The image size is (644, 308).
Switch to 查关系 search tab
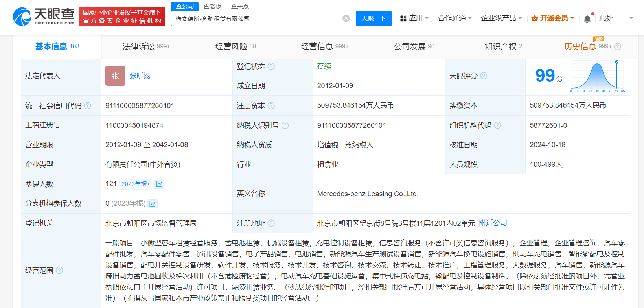240,6
